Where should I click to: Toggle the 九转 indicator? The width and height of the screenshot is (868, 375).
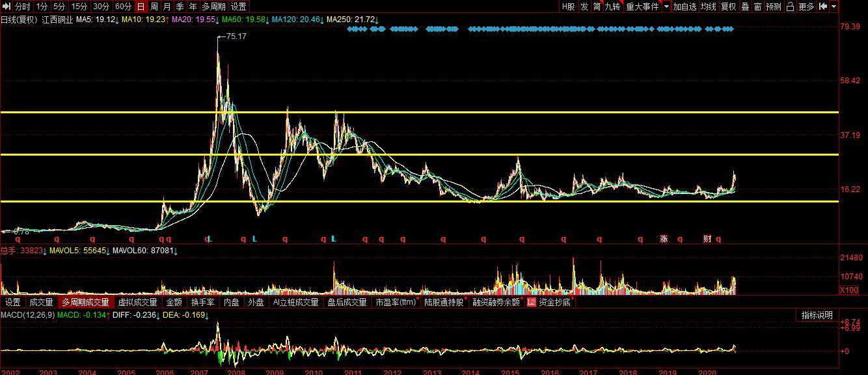[x=612, y=7]
